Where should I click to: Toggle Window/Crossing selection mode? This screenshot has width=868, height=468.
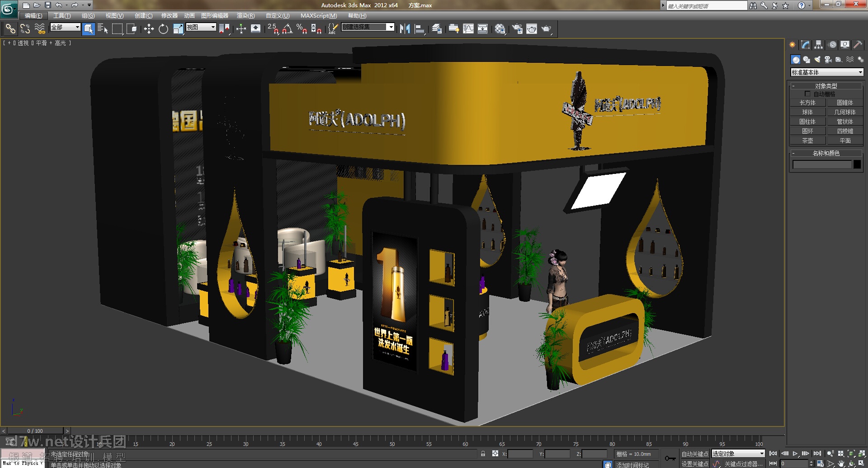tap(132, 29)
